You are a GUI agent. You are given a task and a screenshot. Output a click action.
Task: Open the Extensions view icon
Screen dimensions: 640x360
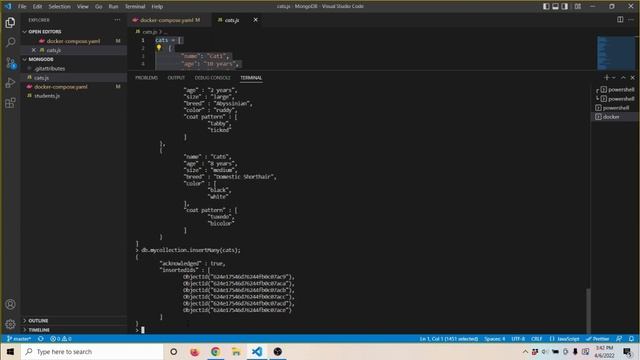point(11,102)
